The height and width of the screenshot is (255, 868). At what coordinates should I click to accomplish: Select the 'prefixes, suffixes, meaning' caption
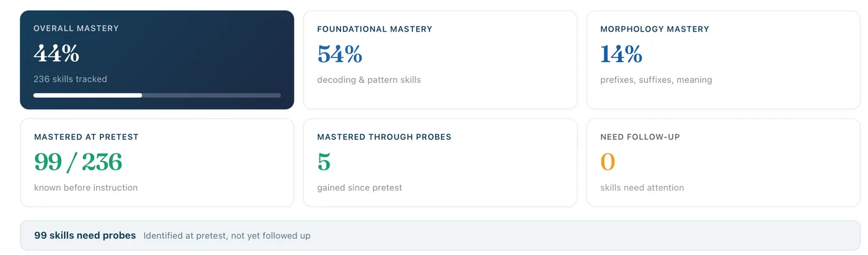pyautogui.click(x=656, y=80)
